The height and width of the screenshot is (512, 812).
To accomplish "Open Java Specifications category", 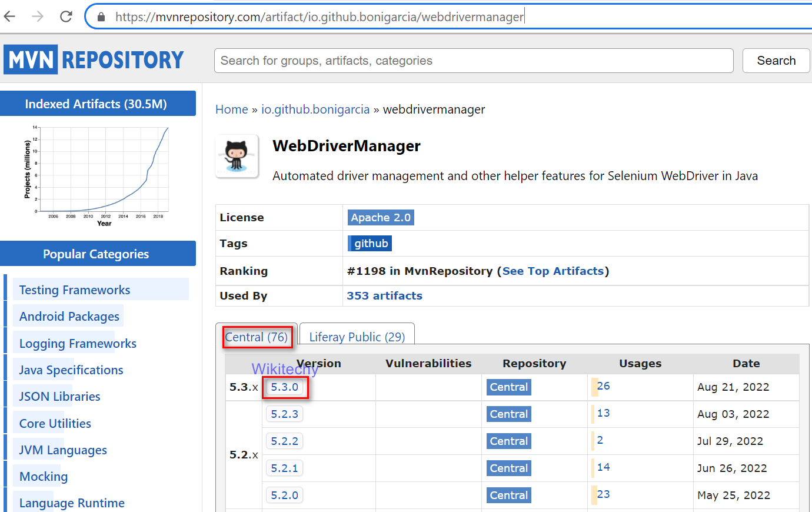I will point(71,370).
